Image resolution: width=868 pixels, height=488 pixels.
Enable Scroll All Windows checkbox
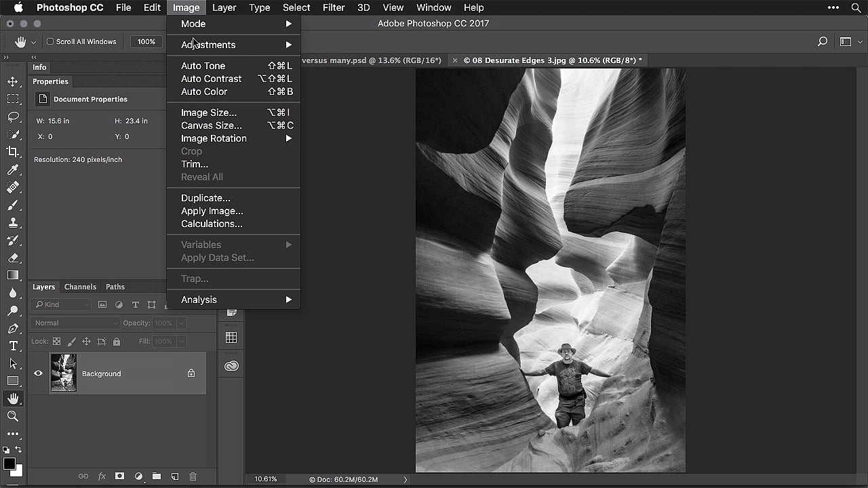(50, 42)
